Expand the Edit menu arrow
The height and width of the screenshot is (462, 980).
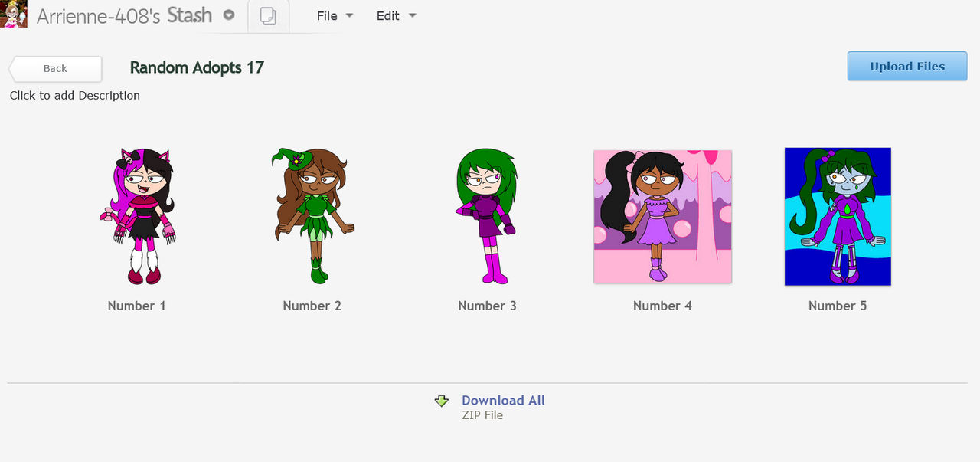(x=412, y=16)
